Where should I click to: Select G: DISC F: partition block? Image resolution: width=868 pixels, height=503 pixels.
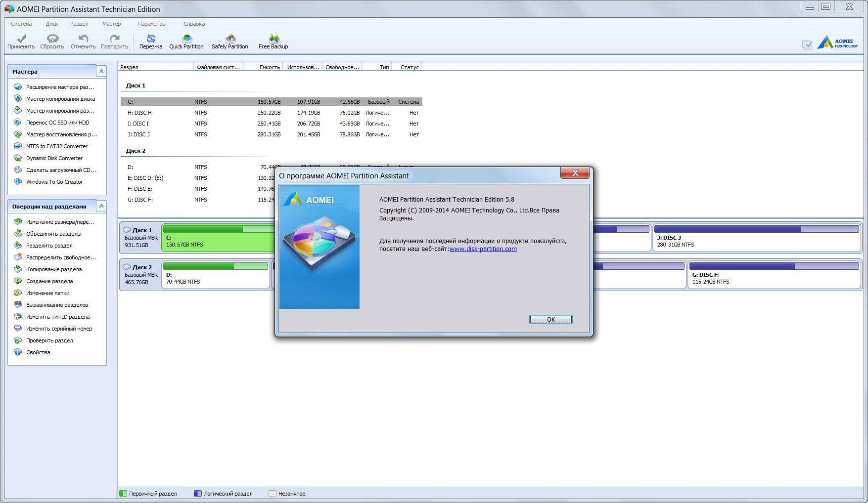click(x=774, y=274)
